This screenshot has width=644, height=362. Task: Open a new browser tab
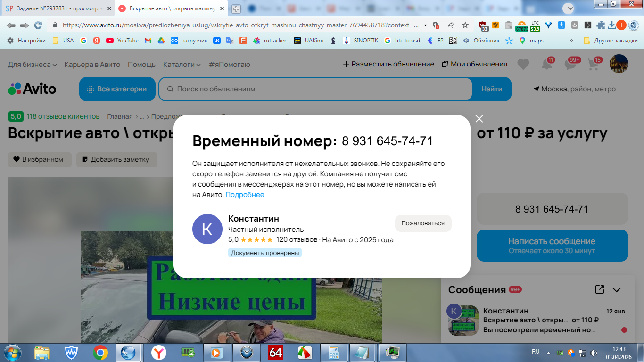236,8
